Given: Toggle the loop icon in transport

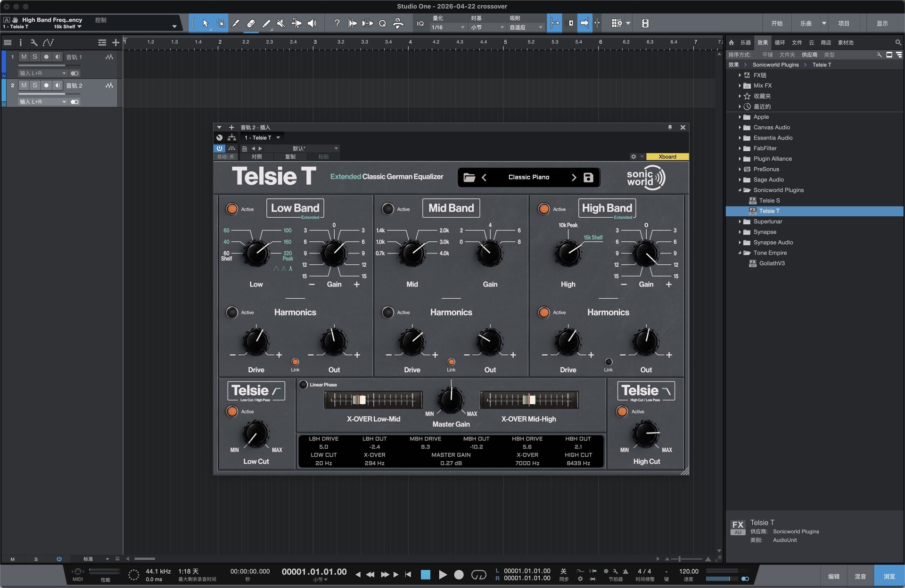Looking at the screenshot, I should coord(478,574).
